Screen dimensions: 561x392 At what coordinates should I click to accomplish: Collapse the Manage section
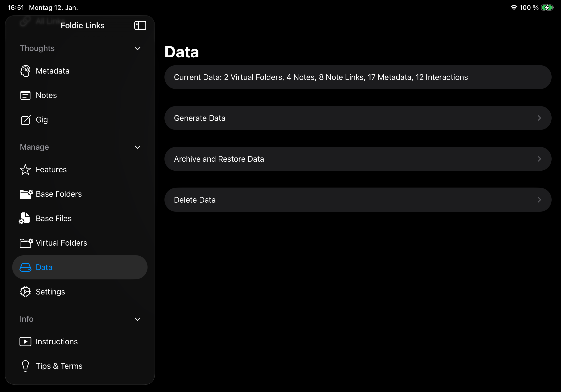point(138,147)
